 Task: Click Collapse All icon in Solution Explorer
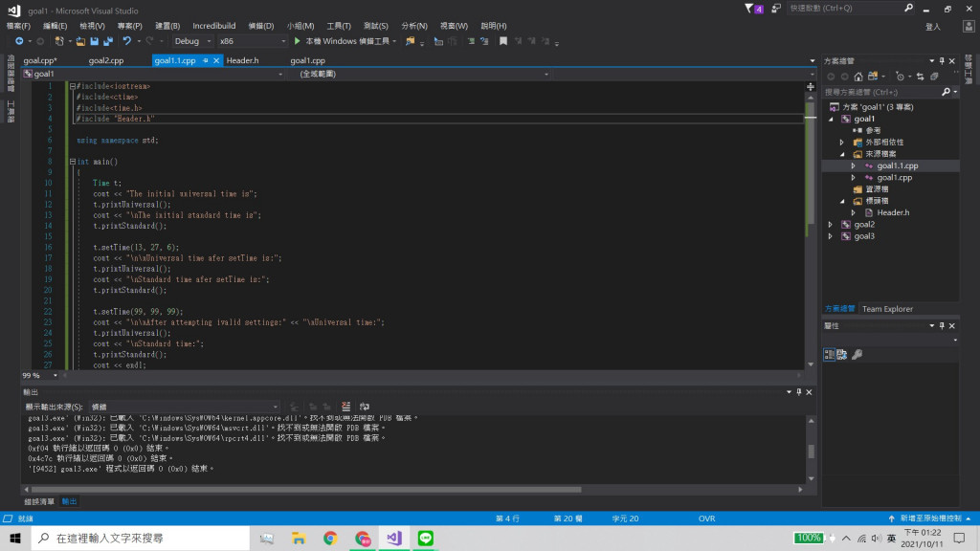pos(934,77)
